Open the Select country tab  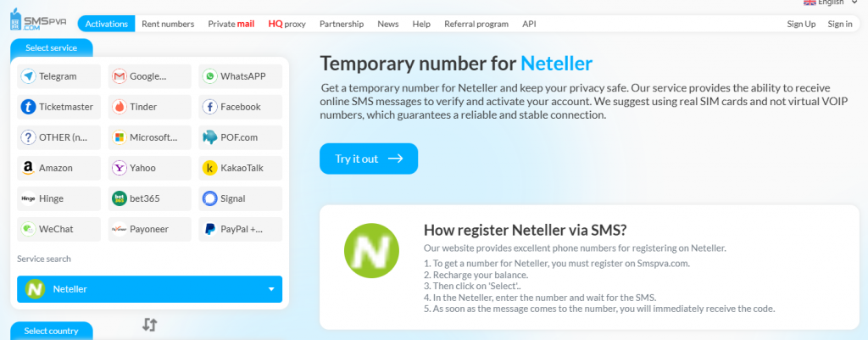click(x=51, y=331)
